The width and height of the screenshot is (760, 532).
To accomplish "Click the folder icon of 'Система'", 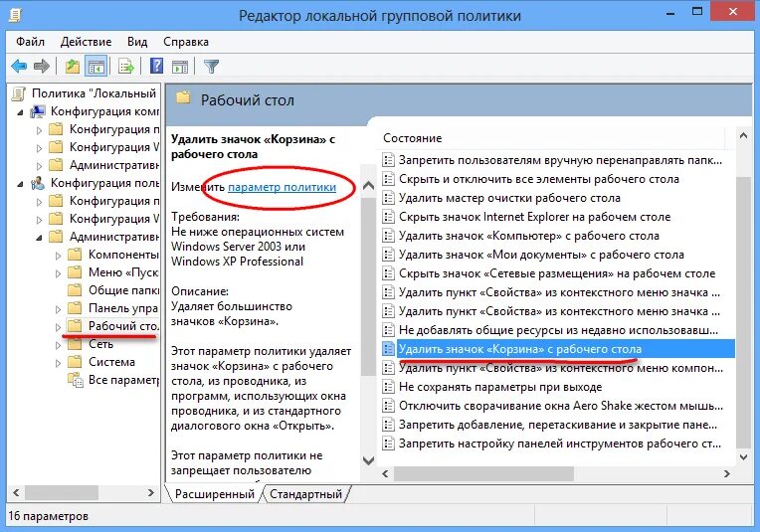I will coord(75,362).
